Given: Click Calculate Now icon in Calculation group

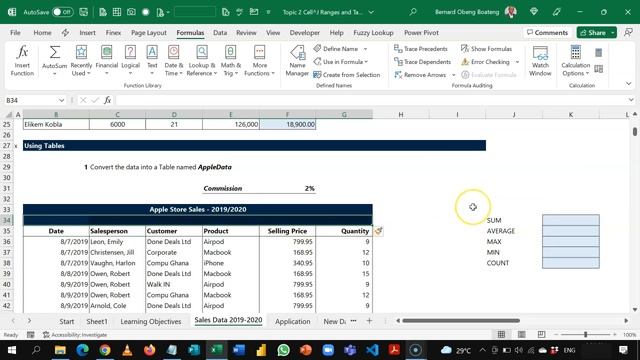Looking at the screenshot, I should 598,53.
